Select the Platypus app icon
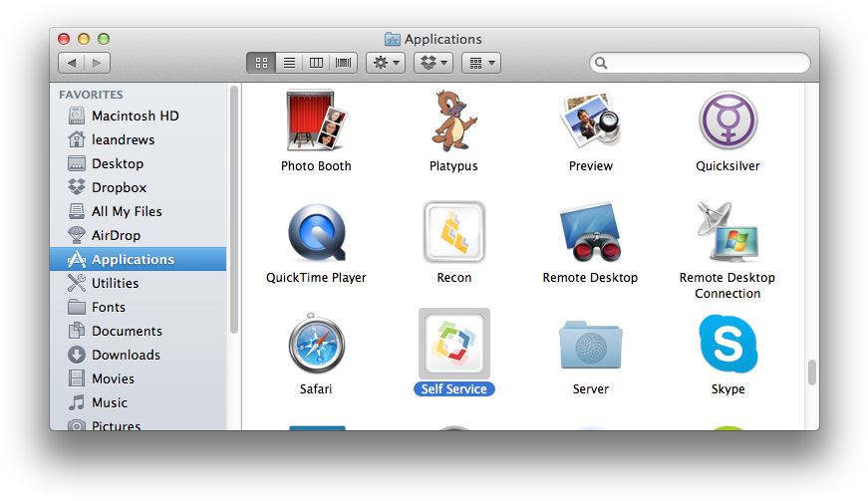The width and height of the screenshot is (868, 501). 453,121
